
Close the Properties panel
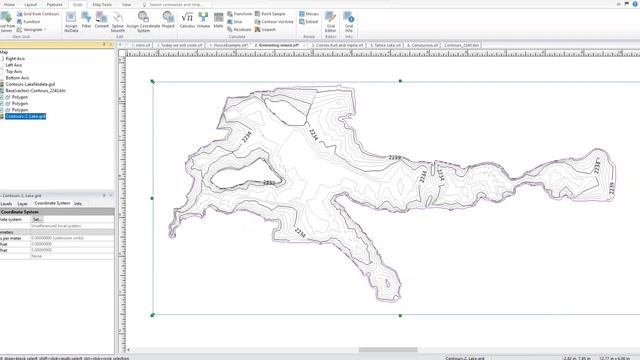pyautogui.click(x=111, y=196)
